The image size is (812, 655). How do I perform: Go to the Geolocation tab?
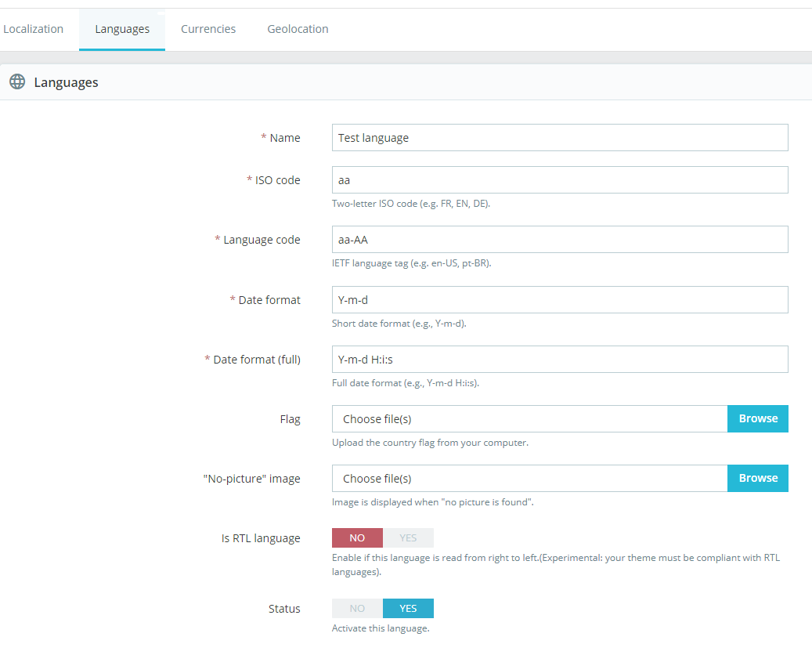(x=298, y=29)
